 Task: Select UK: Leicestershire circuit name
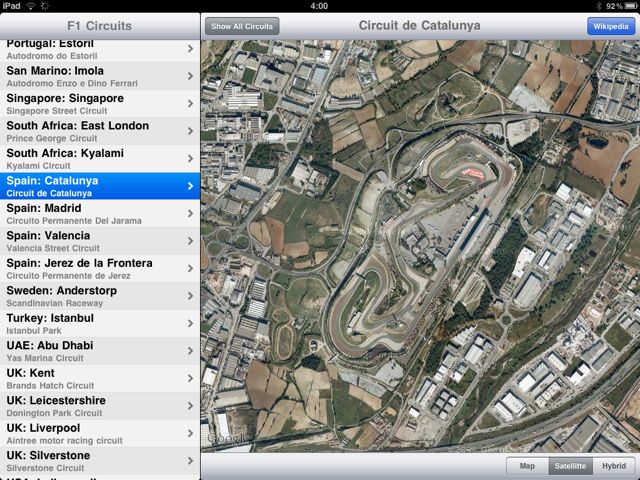point(56,400)
